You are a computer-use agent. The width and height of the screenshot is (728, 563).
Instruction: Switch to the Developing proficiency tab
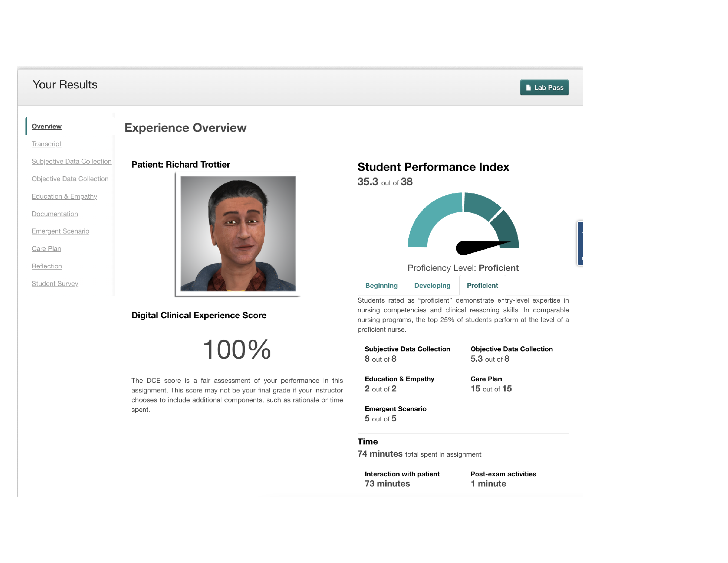(432, 285)
